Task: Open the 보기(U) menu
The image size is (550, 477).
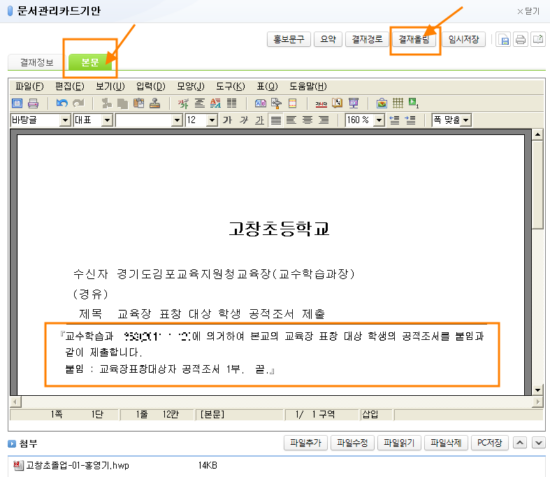Action: click(x=110, y=86)
